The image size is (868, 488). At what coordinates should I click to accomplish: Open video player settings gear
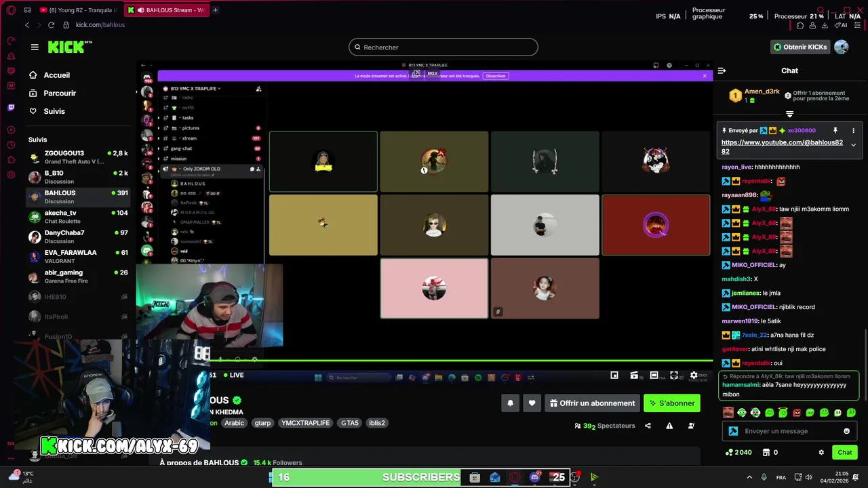(694, 375)
